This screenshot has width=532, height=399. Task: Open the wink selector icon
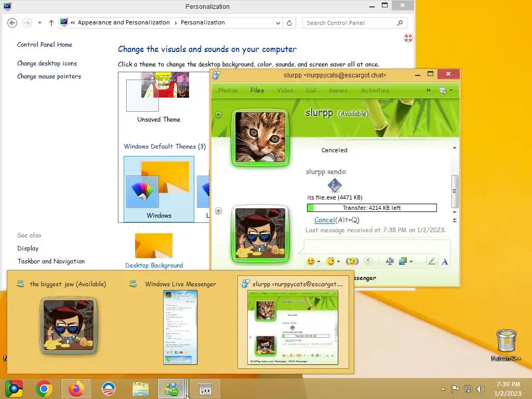click(330, 261)
